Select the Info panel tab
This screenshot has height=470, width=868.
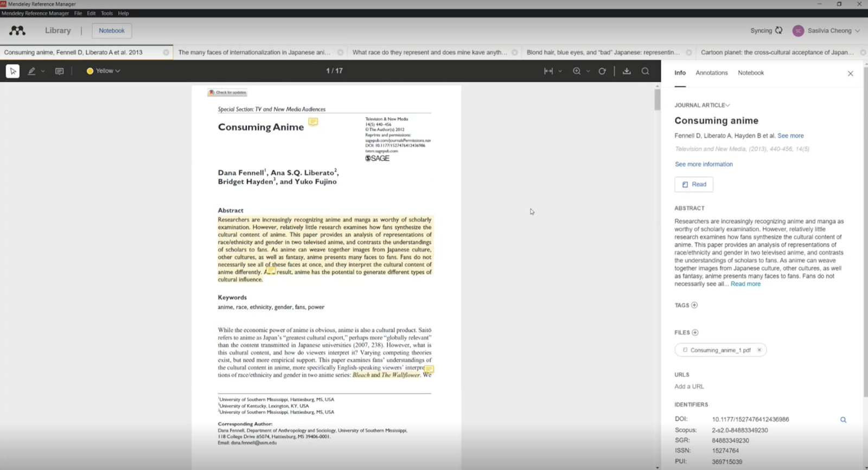(x=680, y=73)
